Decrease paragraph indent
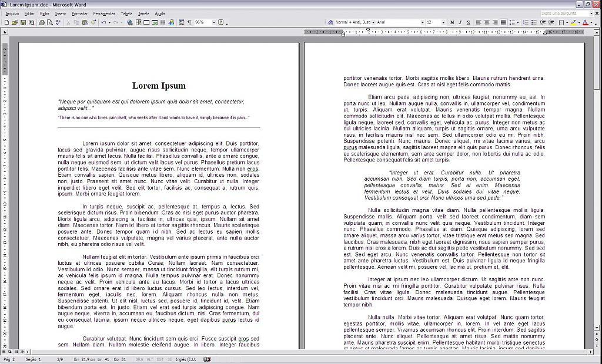This screenshot has height=364, width=602. point(543,23)
